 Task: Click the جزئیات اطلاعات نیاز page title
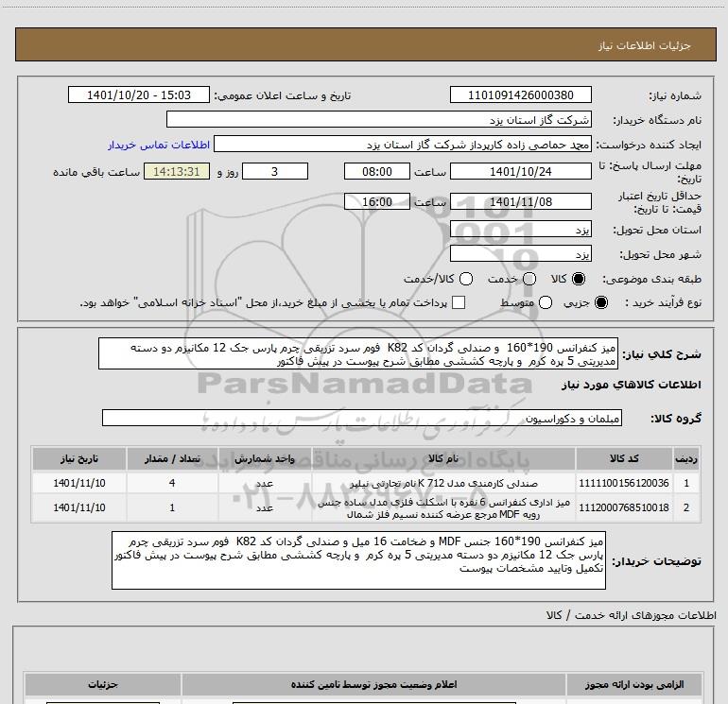click(645, 45)
